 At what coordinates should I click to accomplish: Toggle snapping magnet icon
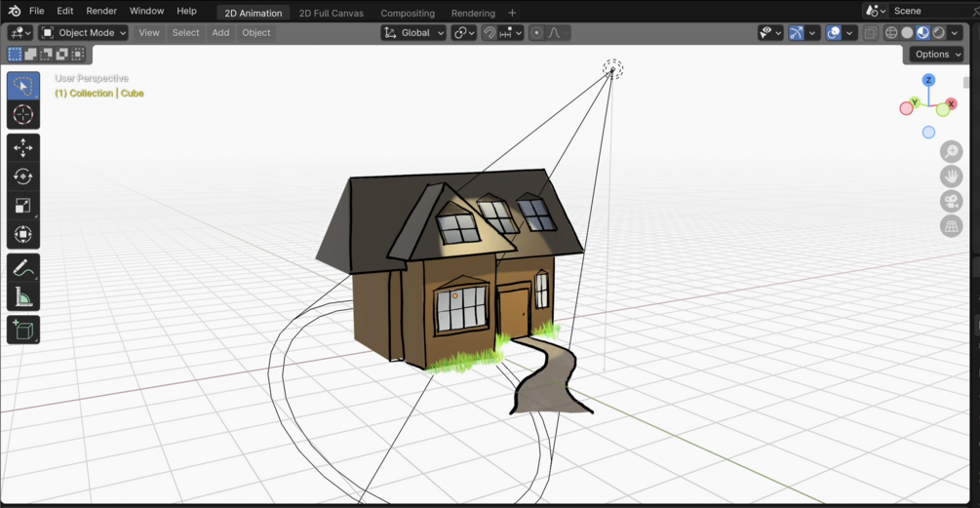pyautogui.click(x=490, y=32)
